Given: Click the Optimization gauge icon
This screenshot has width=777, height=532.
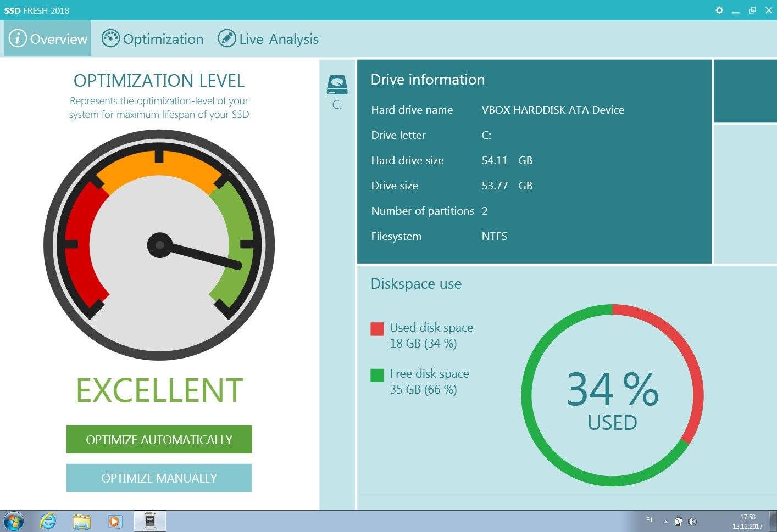Looking at the screenshot, I should pos(110,38).
